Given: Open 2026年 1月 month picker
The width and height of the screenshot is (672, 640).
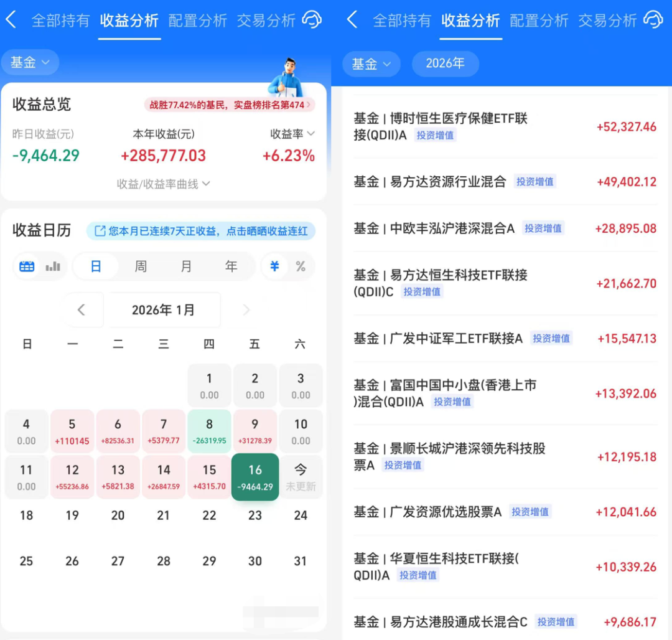Looking at the screenshot, I should 163,309.
